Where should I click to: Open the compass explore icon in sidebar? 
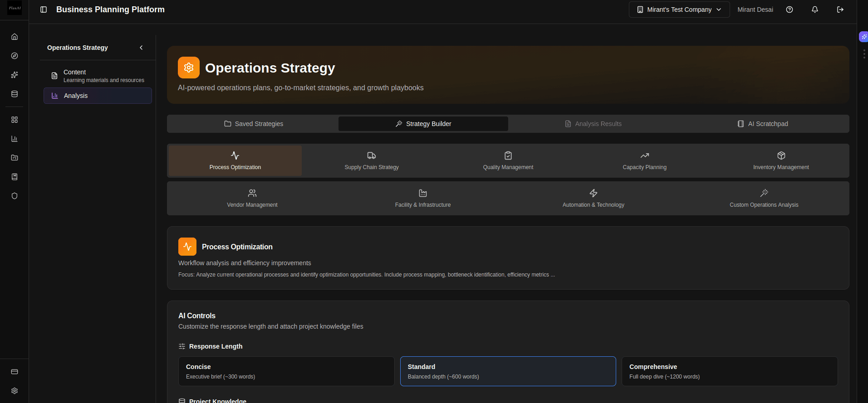[x=15, y=56]
